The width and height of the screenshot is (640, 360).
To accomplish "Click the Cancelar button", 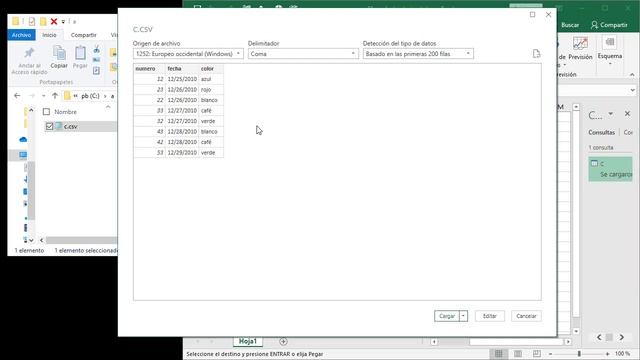I will (x=526, y=316).
